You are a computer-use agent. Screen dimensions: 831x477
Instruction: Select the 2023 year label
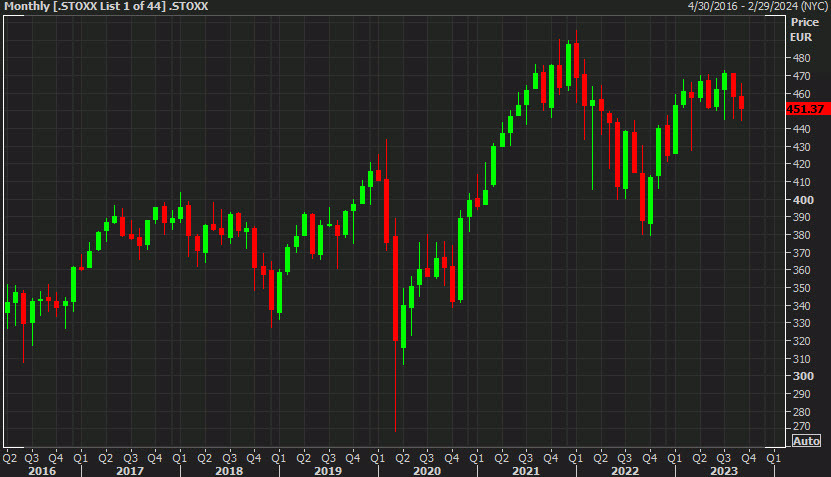(724, 471)
